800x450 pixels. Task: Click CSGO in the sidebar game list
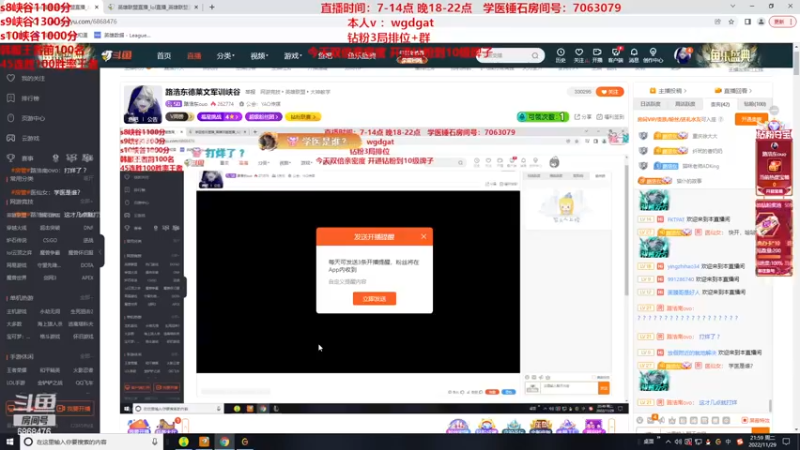[50, 240]
